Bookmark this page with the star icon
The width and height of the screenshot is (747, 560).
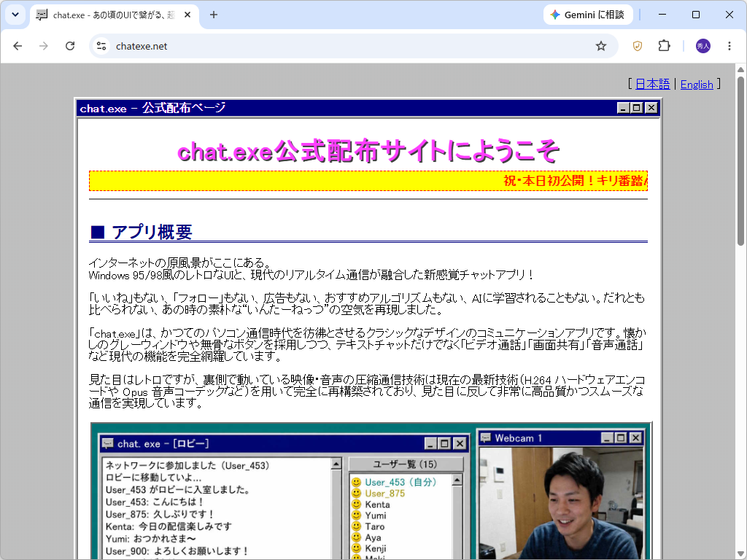pyautogui.click(x=601, y=46)
